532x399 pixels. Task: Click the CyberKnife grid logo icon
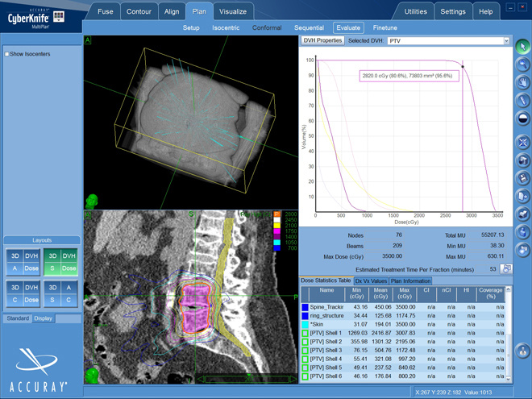pos(59,16)
